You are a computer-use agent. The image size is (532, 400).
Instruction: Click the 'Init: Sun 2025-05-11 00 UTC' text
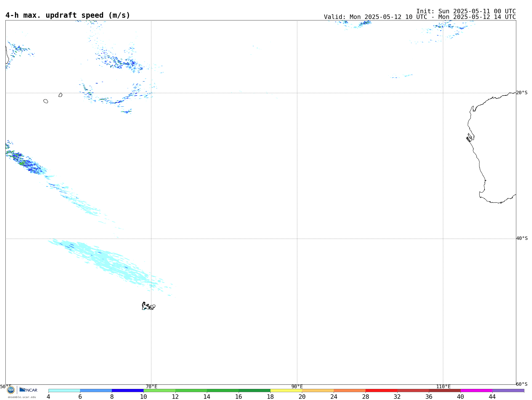[x=466, y=11]
